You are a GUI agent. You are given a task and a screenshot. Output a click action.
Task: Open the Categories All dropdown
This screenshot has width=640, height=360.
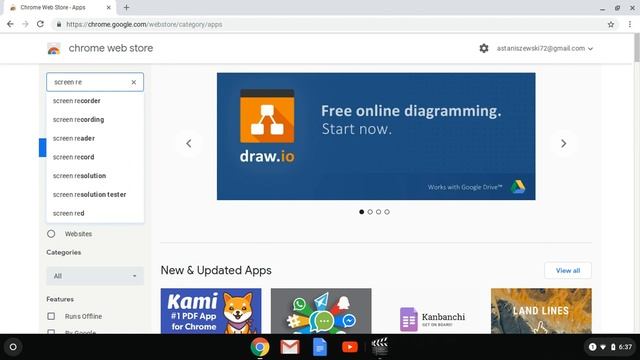(95, 276)
